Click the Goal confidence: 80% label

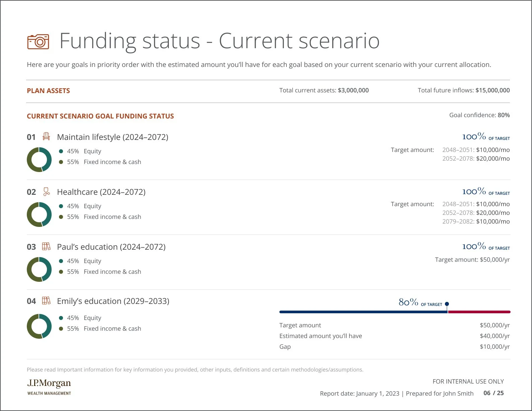[479, 115]
